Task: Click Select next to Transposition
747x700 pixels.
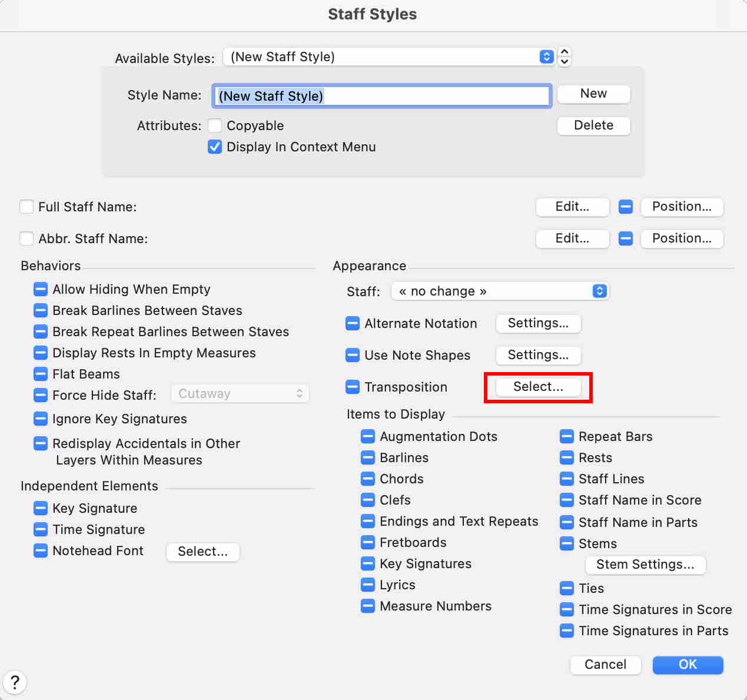Action: click(538, 387)
